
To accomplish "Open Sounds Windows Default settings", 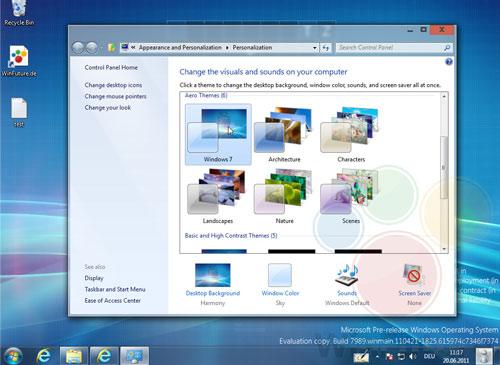I will [x=347, y=284].
